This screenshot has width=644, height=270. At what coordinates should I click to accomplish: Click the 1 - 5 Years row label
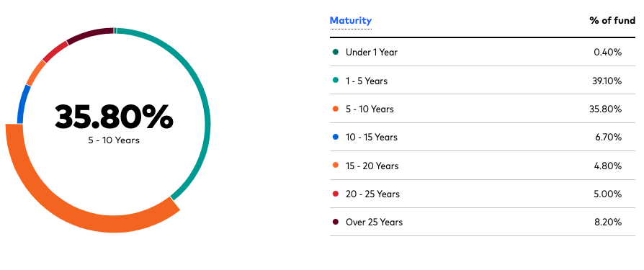click(x=367, y=81)
